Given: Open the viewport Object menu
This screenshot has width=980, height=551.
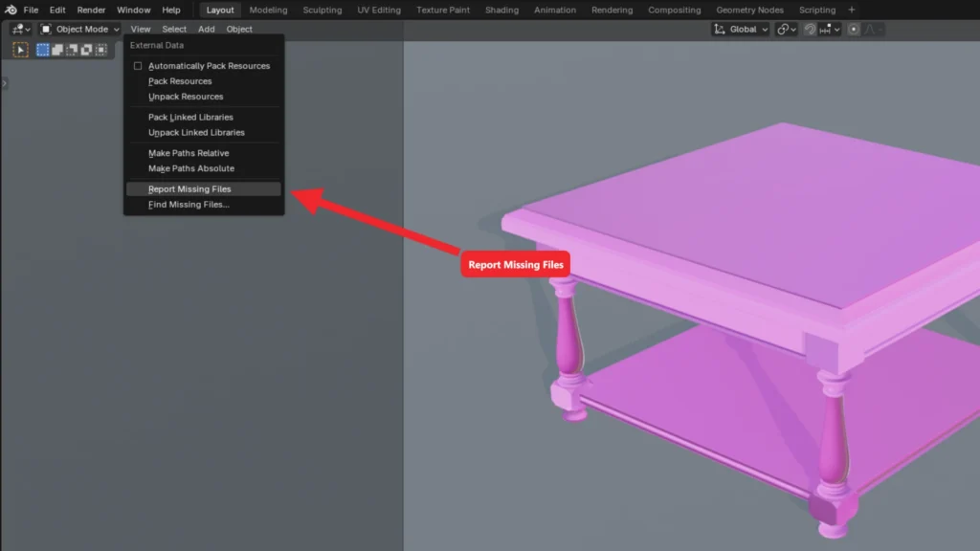Looking at the screenshot, I should (239, 30).
